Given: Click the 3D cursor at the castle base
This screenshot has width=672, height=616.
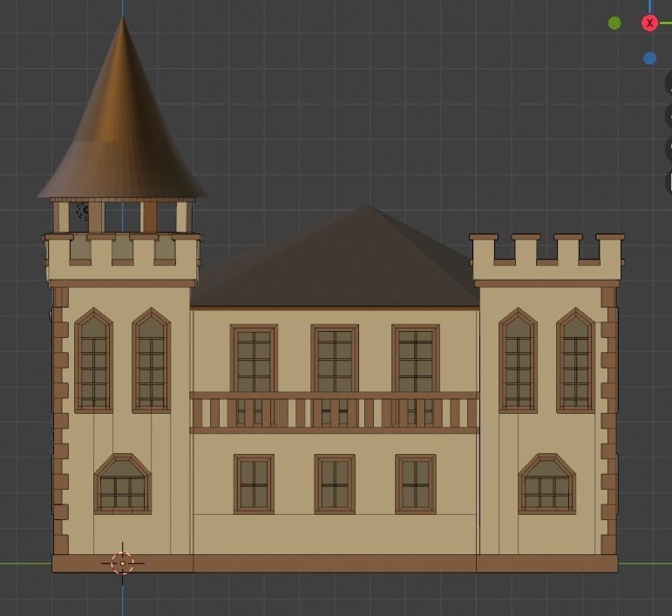Looking at the screenshot, I should (x=123, y=564).
